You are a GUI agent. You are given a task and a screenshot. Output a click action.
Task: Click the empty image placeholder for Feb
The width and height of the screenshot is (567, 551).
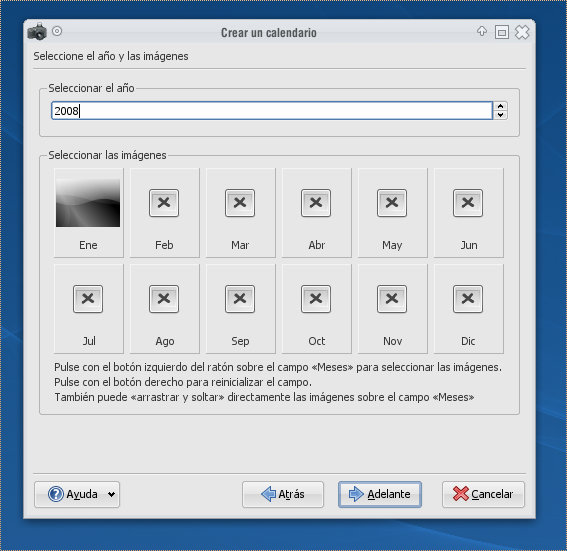coord(164,203)
